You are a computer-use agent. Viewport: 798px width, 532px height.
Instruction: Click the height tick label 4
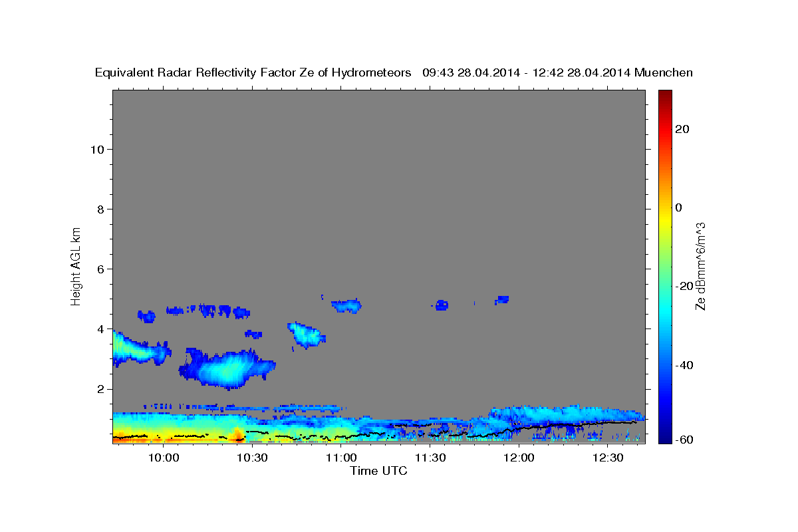point(100,329)
